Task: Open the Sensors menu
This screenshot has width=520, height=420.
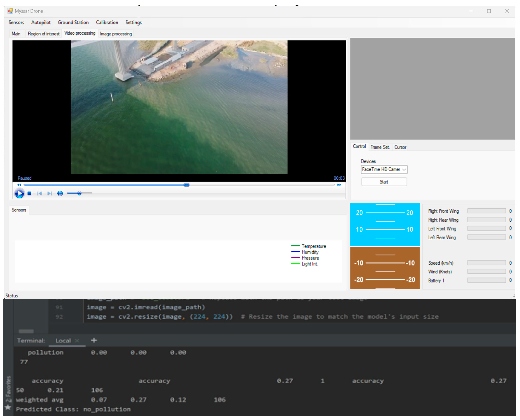Action: (16, 23)
